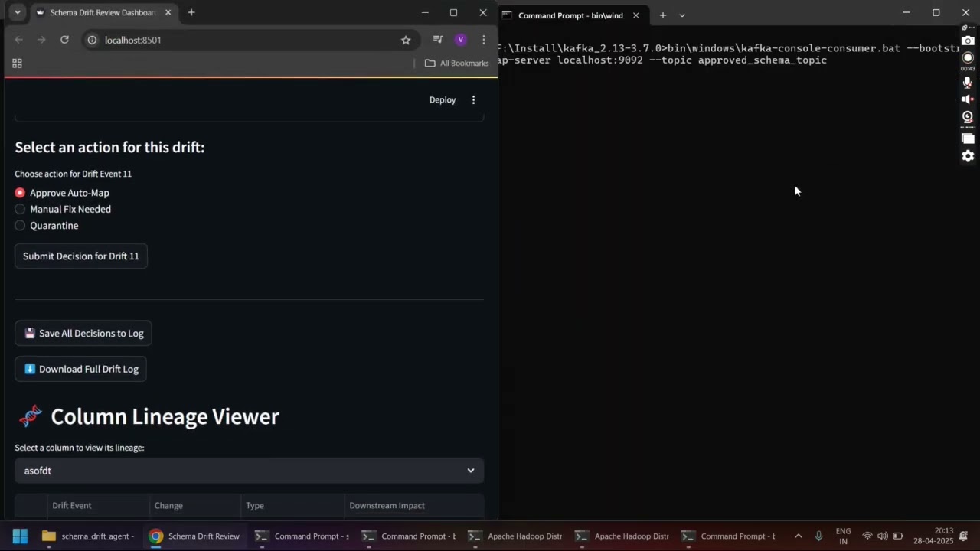
Task: Go back in the browser
Action: tap(18, 40)
